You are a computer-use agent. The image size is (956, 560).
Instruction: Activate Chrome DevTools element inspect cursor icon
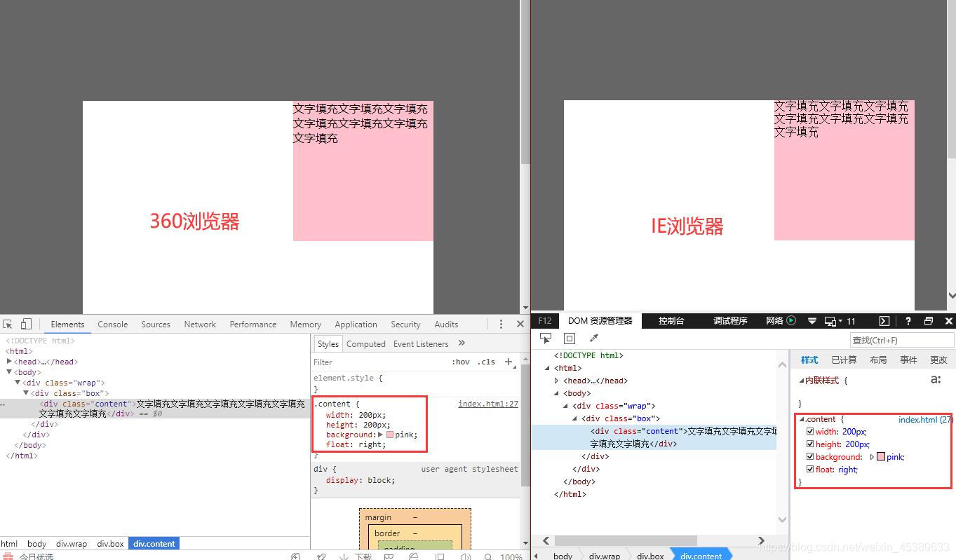point(8,324)
